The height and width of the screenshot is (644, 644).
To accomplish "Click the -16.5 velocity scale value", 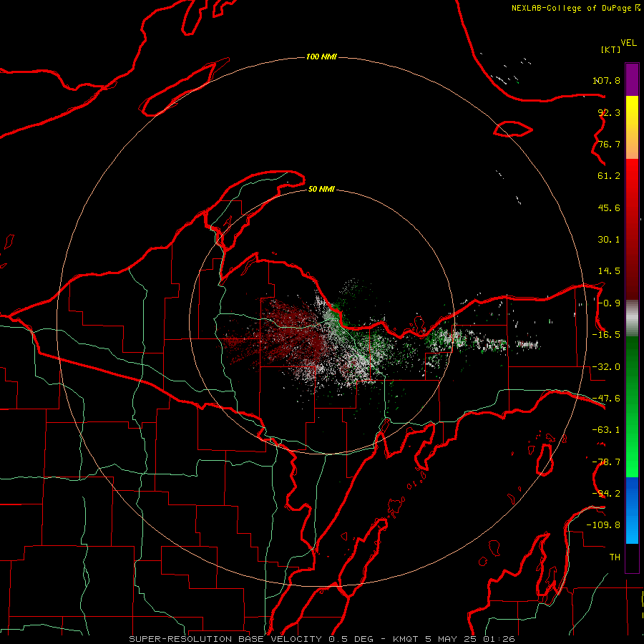I will 606,335.
